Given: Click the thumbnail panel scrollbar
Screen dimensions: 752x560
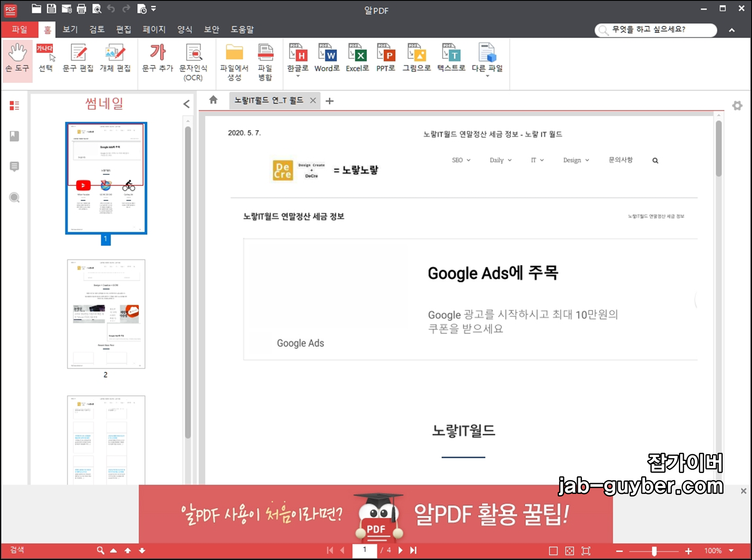Looking at the screenshot, I should (x=188, y=282).
